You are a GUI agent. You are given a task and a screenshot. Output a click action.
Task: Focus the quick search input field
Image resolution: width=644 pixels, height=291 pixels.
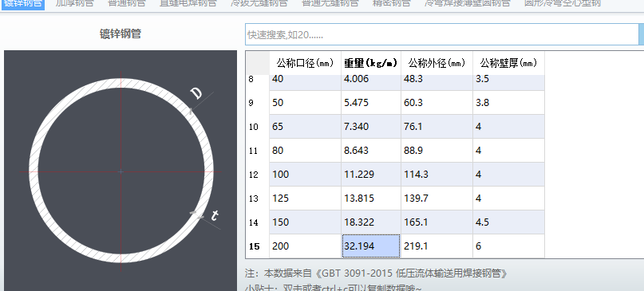tap(442, 34)
